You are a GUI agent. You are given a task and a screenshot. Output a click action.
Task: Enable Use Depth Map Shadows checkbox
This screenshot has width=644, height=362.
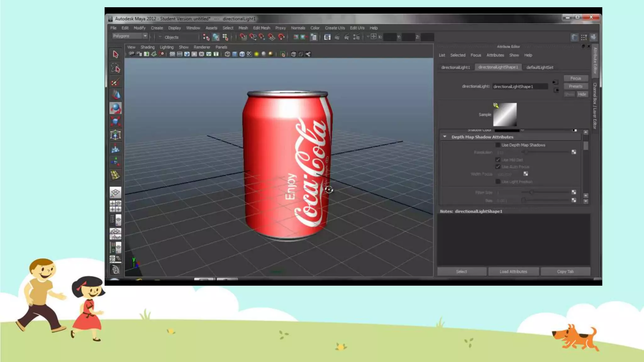coord(498,145)
